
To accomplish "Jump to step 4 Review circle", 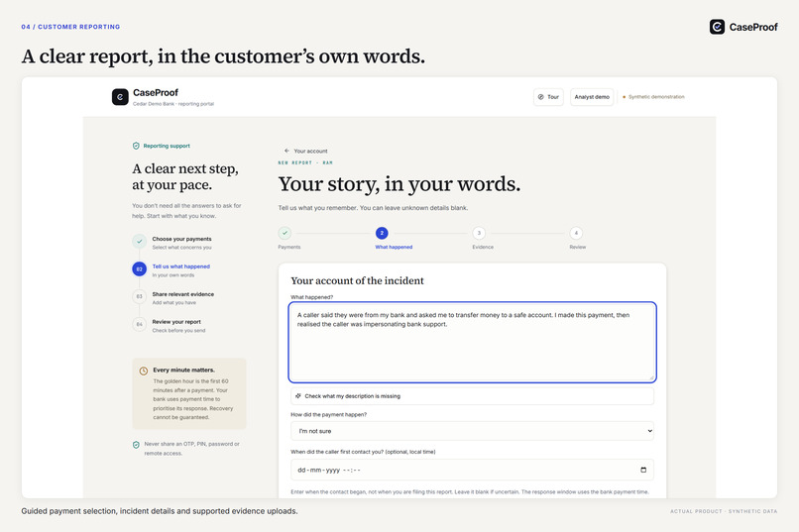I will [x=576, y=233].
